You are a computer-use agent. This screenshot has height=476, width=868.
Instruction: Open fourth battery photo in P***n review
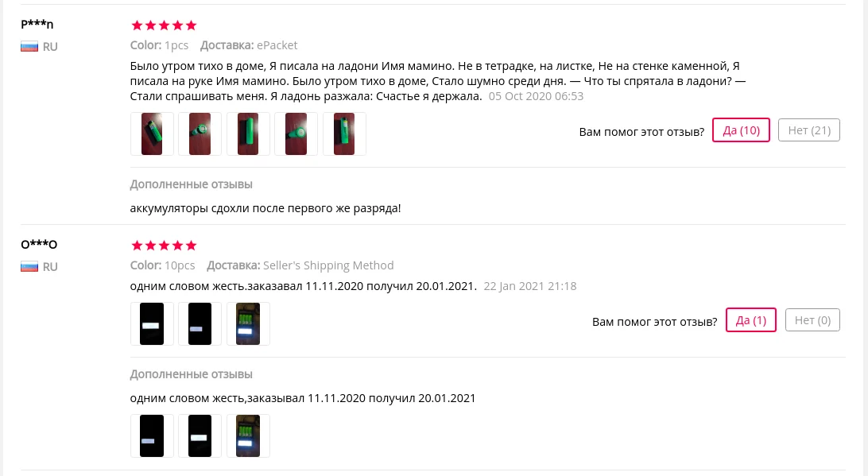coord(296,134)
